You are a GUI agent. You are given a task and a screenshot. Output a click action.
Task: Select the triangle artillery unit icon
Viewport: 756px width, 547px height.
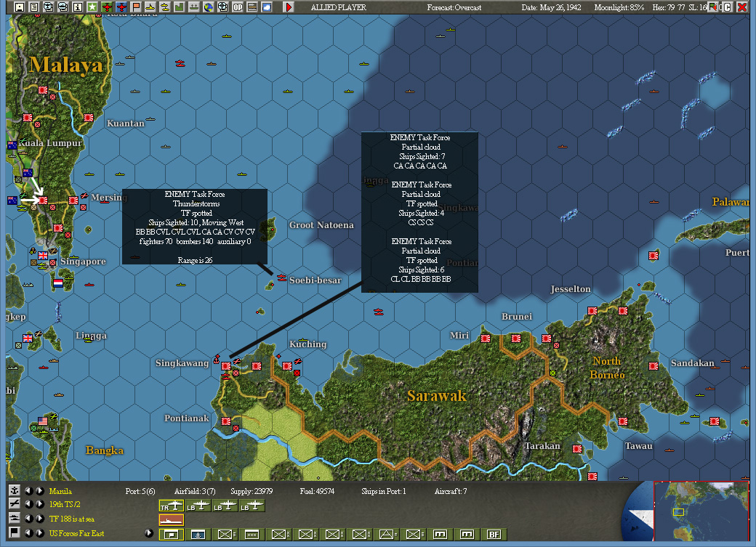tap(387, 534)
